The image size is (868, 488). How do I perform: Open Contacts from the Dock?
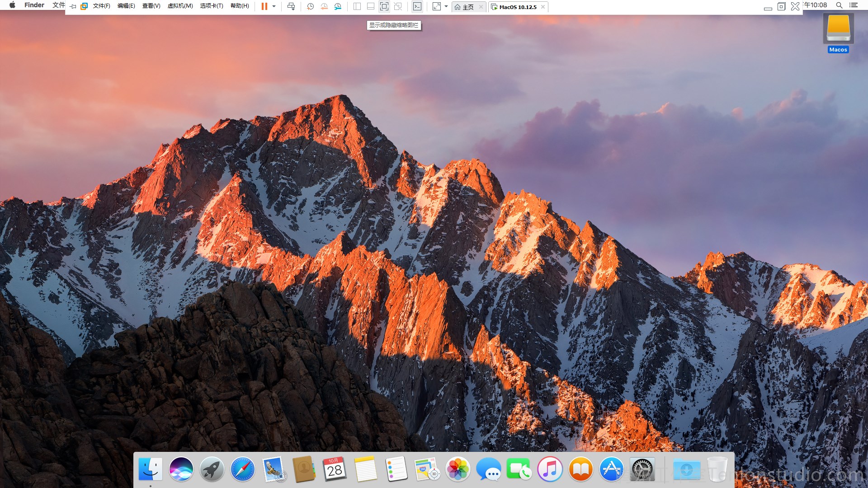[x=304, y=469]
